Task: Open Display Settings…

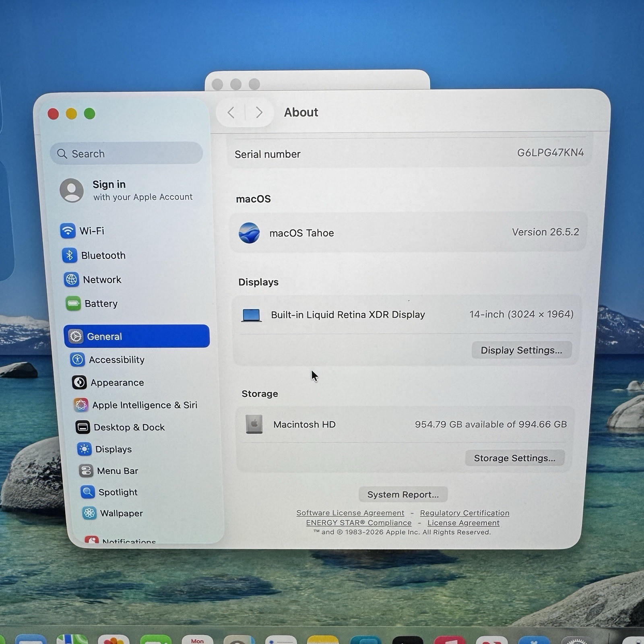Action: pos(522,350)
